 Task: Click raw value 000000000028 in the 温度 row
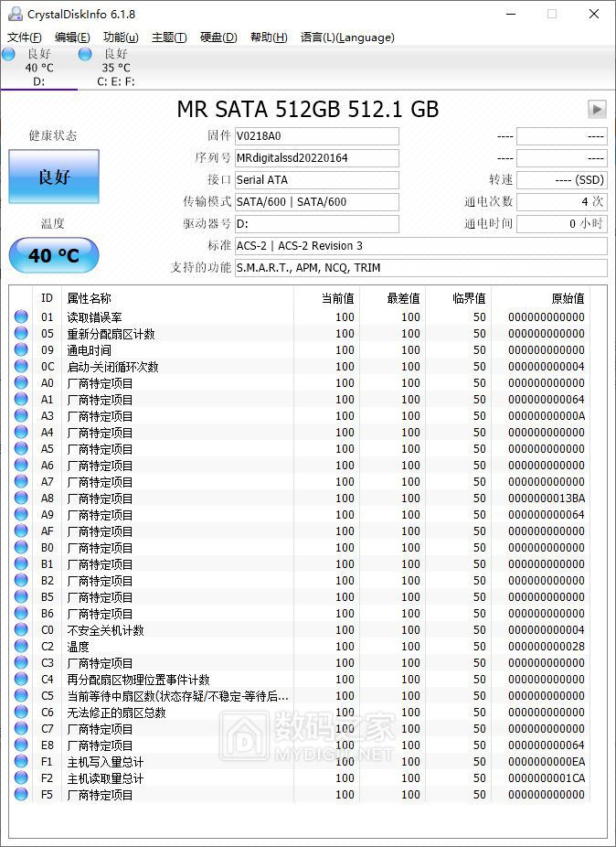[547, 646]
